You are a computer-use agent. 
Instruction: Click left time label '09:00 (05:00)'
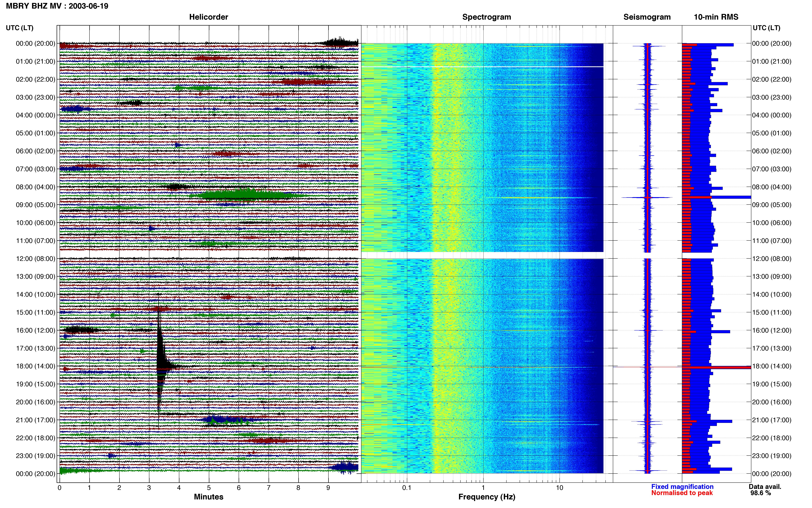[x=36, y=205]
